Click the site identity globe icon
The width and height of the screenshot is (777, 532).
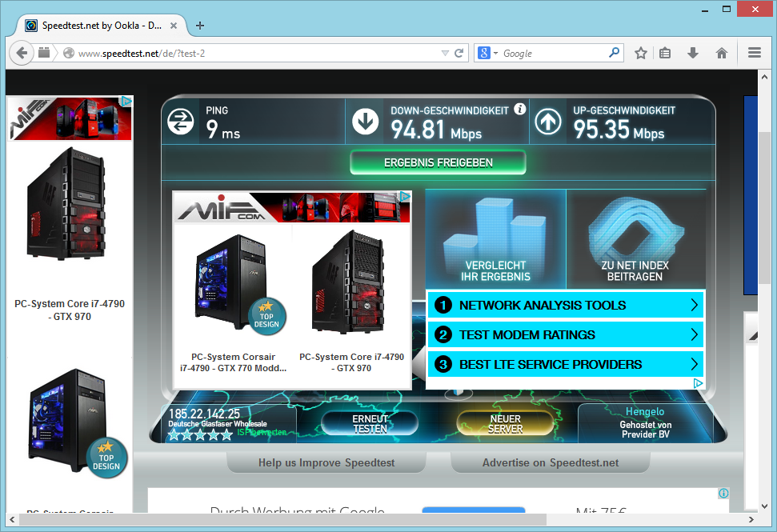point(69,53)
